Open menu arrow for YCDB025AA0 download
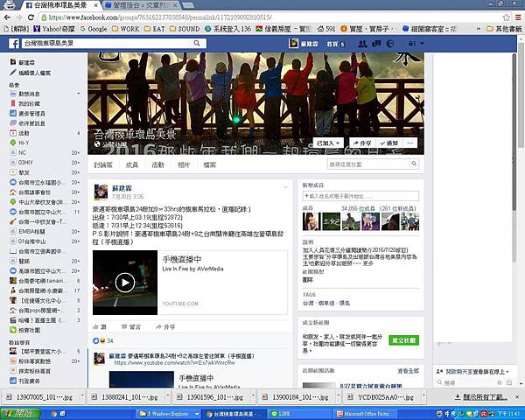 423,396
